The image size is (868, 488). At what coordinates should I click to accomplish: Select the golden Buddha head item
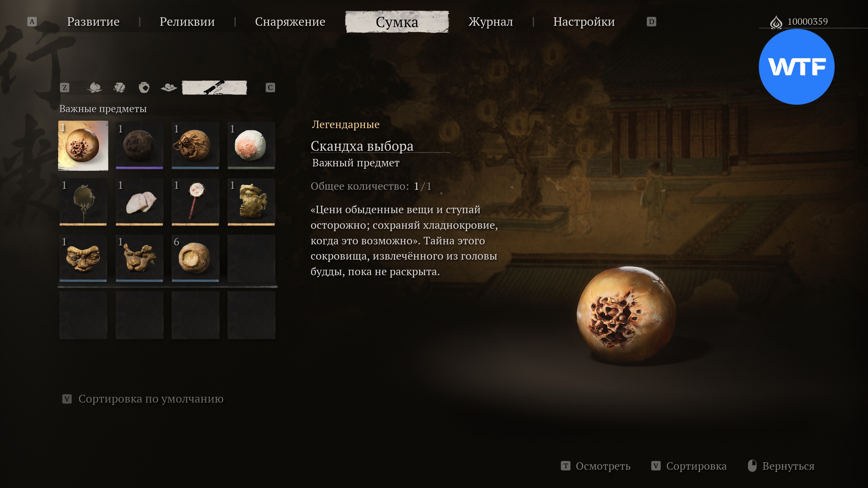(x=251, y=202)
